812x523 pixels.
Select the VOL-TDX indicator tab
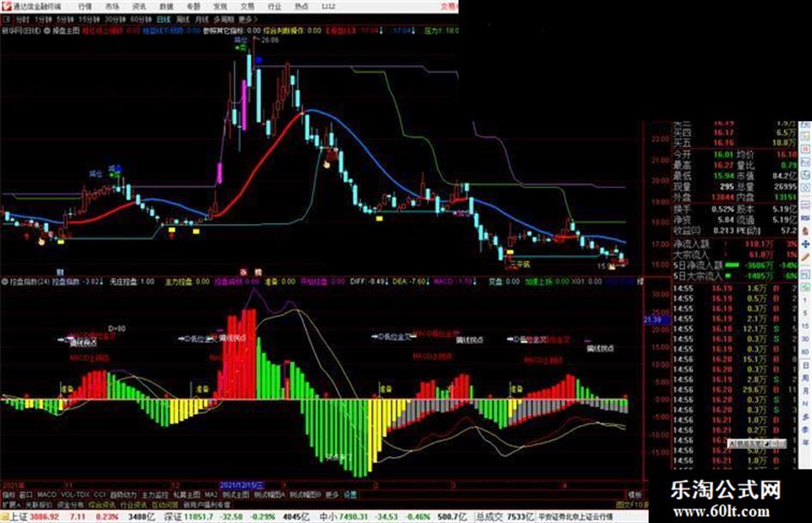coord(75,495)
